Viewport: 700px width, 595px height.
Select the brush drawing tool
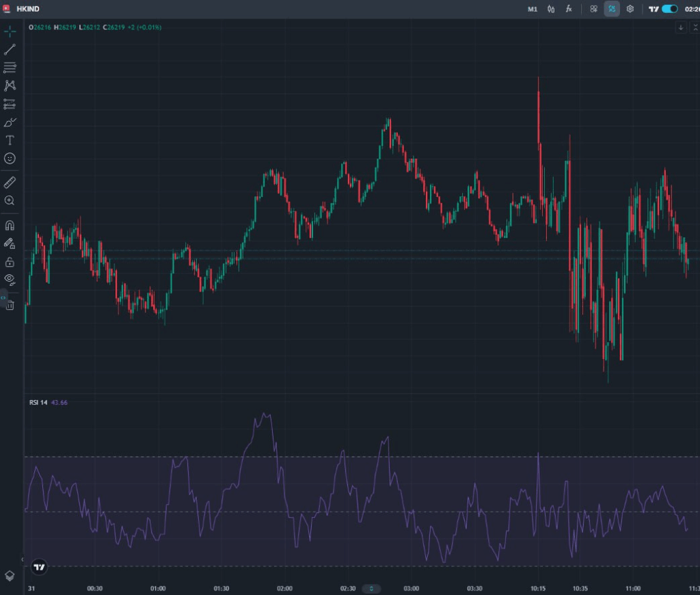coord(10,122)
